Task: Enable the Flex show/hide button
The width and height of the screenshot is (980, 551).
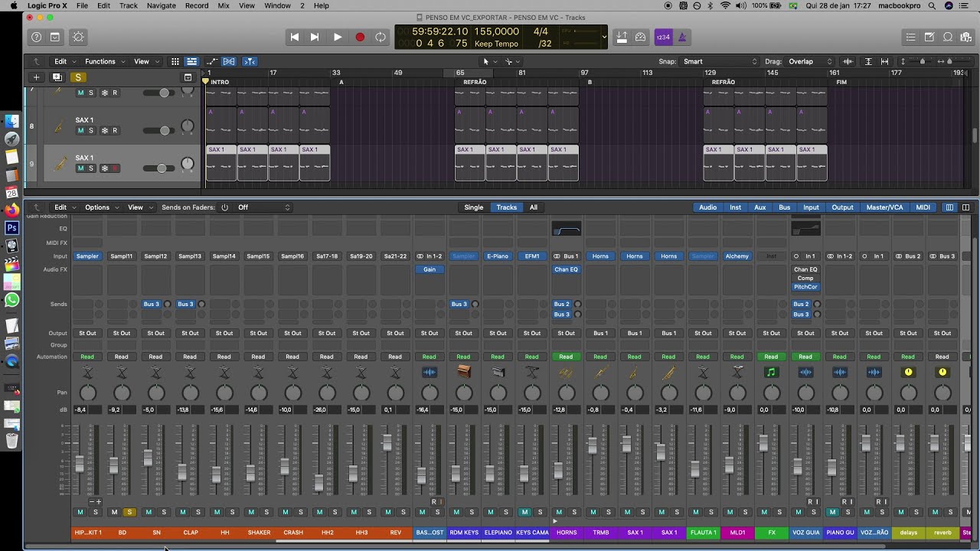Action: pyautogui.click(x=229, y=61)
